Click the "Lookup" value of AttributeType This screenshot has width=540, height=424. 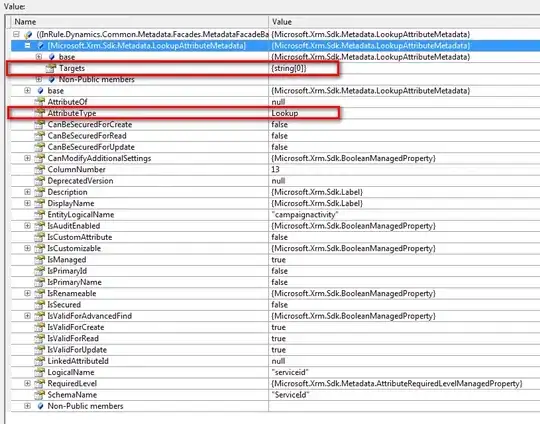tap(285, 113)
